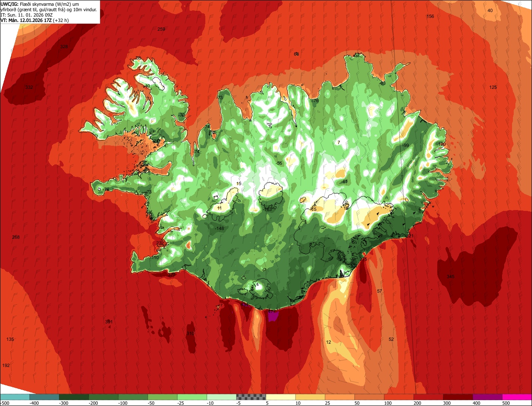Pick the light green legend swatch at -50
The height and width of the screenshot is (406, 532).
(x=163, y=397)
